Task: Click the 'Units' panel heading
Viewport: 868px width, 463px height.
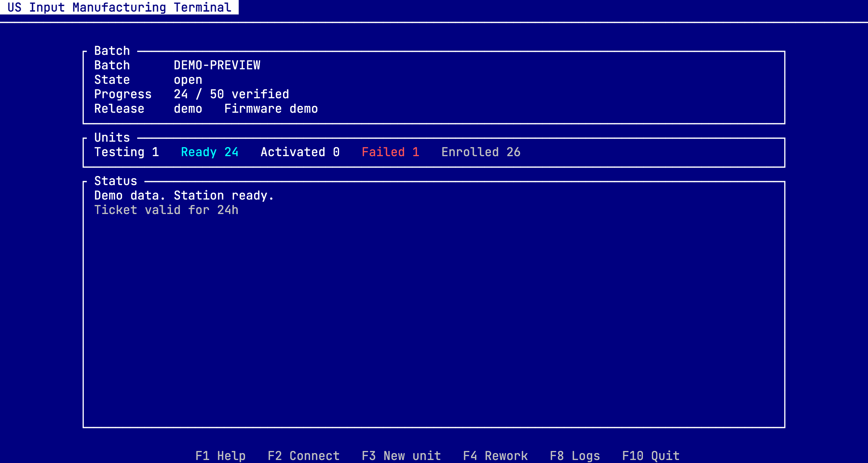Action: [x=112, y=137]
